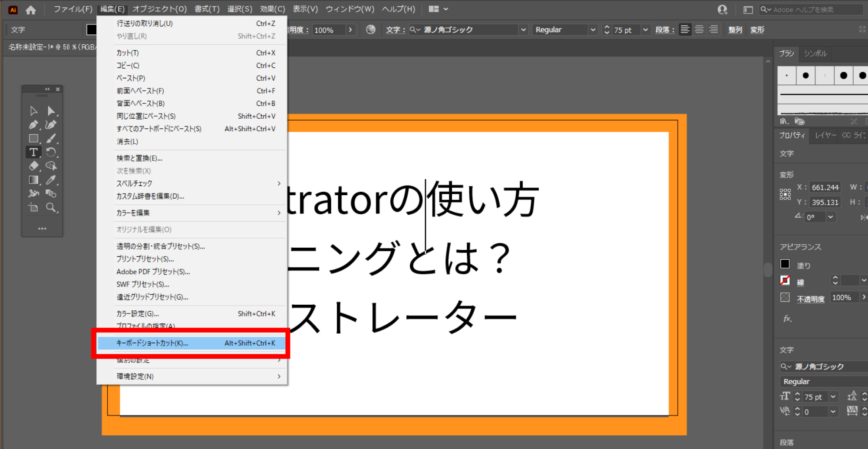Open the arrange documents icon
The height and width of the screenshot is (449, 868).
point(438,9)
